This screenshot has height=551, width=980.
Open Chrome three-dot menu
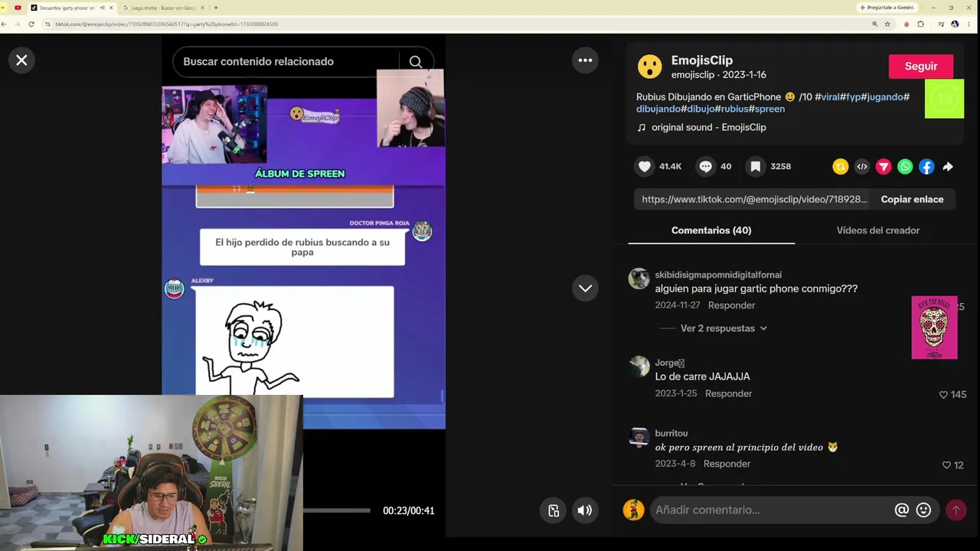[x=969, y=24]
